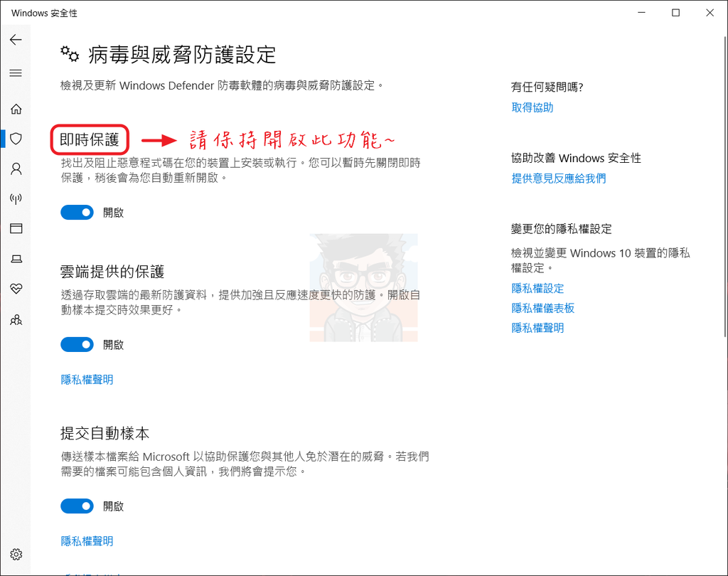This screenshot has height=576, width=728.
Task: Click the back arrow to return
Action: tap(16, 40)
